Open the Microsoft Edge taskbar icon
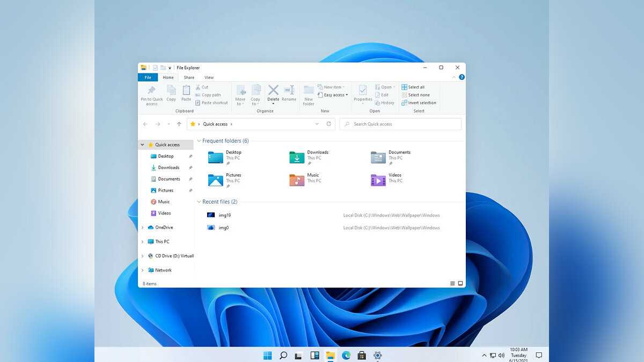Screen dimensions: 644x362 tap(346, 355)
